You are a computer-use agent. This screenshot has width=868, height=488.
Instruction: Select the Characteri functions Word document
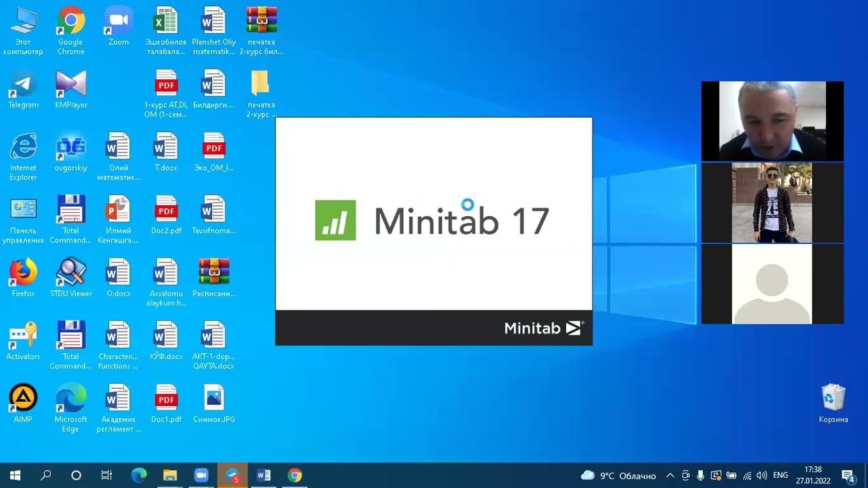[119, 346]
